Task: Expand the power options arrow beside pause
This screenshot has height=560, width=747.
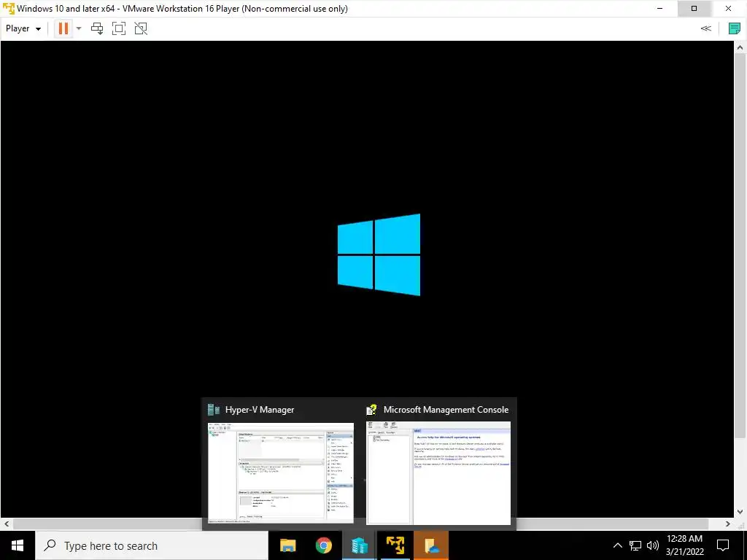Action: (79, 28)
